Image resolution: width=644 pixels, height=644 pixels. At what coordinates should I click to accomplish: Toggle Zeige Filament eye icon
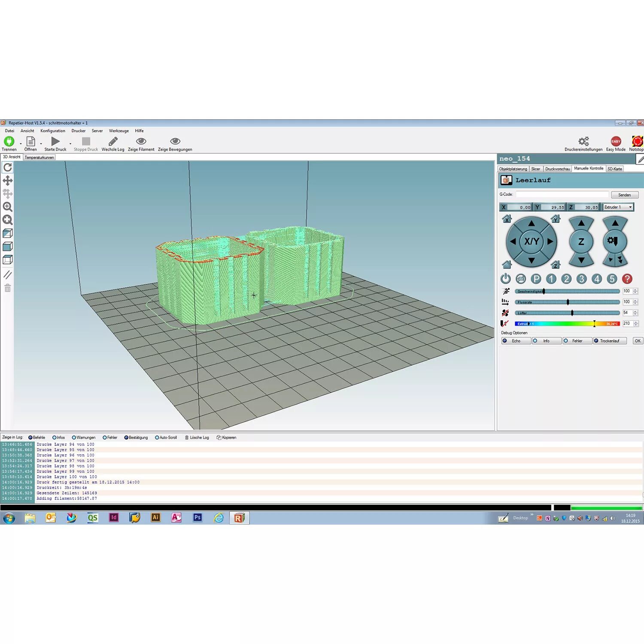(141, 141)
